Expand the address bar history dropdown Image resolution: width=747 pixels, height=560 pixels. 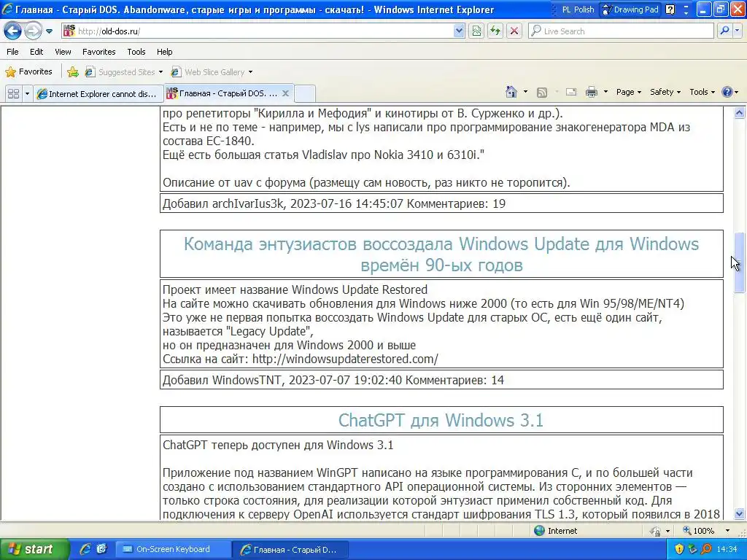459,31
